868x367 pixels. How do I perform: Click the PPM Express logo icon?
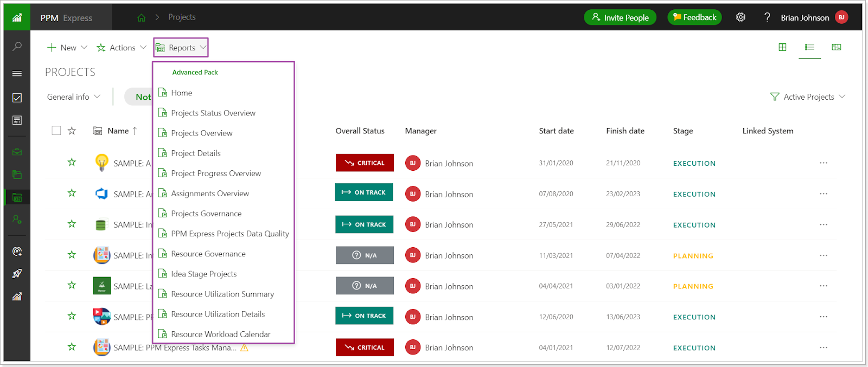tap(17, 17)
